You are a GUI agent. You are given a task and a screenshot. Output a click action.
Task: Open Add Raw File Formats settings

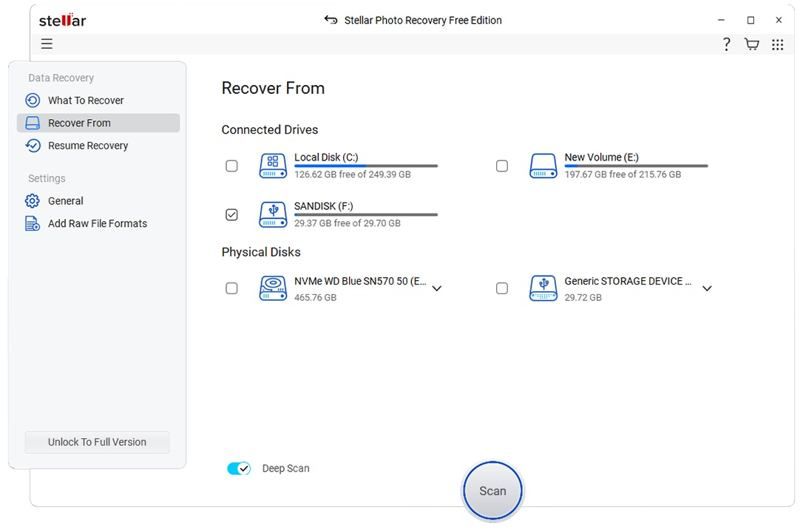tap(97, 224)
